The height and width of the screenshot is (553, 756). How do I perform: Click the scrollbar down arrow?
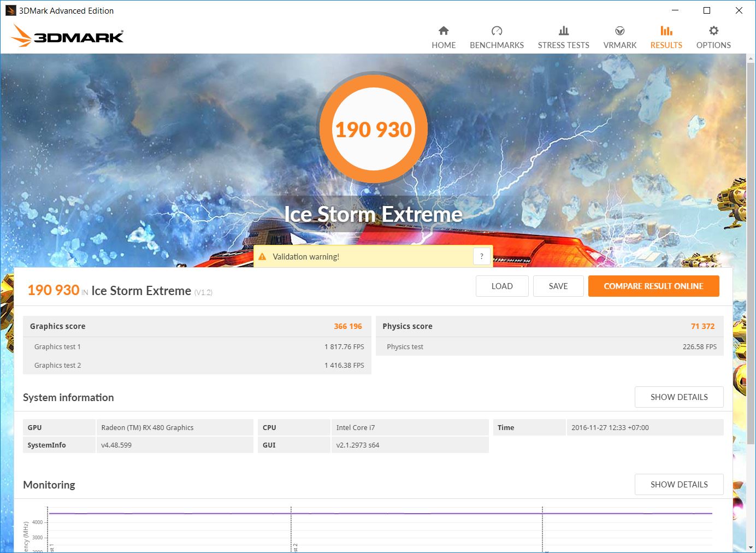click(751, 547)
